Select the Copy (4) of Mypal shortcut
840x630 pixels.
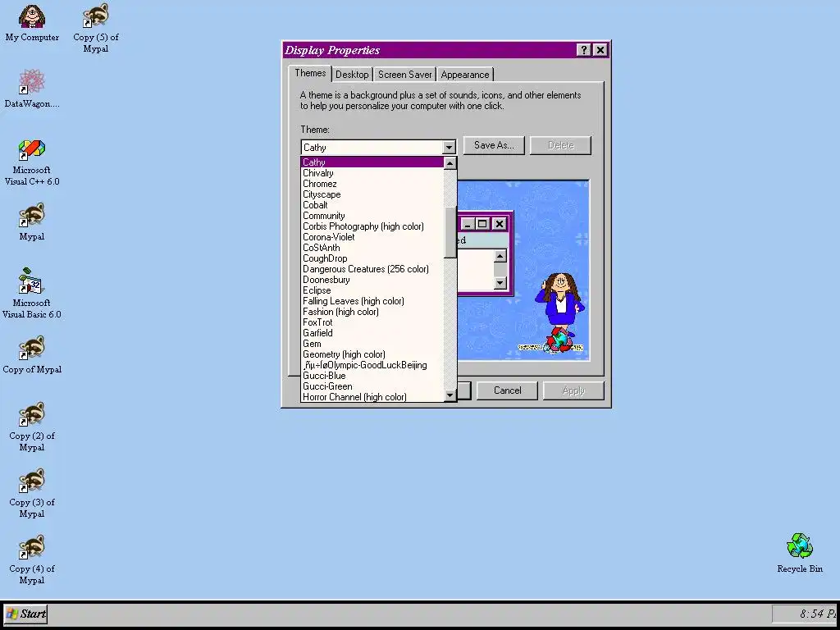tap(32, 559)
